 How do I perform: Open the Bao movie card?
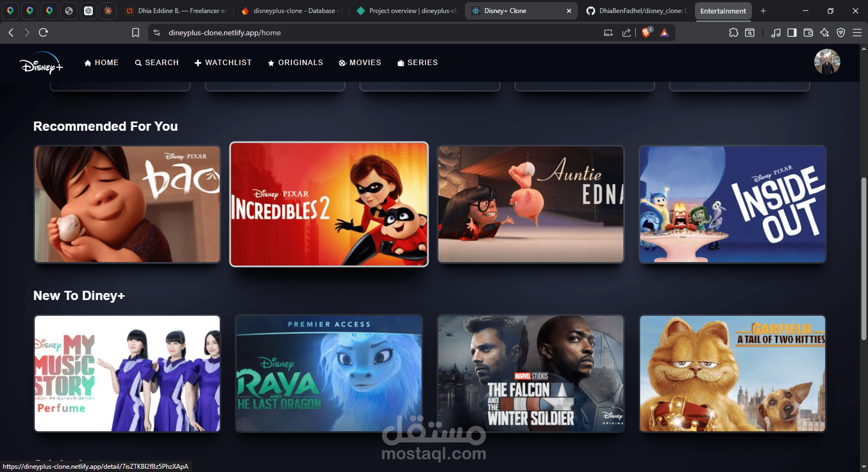[x=127, y=204]
